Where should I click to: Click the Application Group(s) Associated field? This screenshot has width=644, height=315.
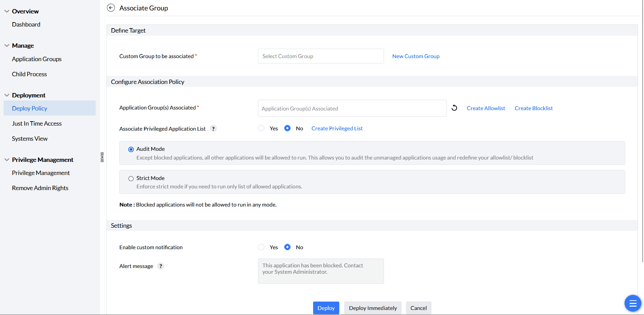[x=352, y=108]
